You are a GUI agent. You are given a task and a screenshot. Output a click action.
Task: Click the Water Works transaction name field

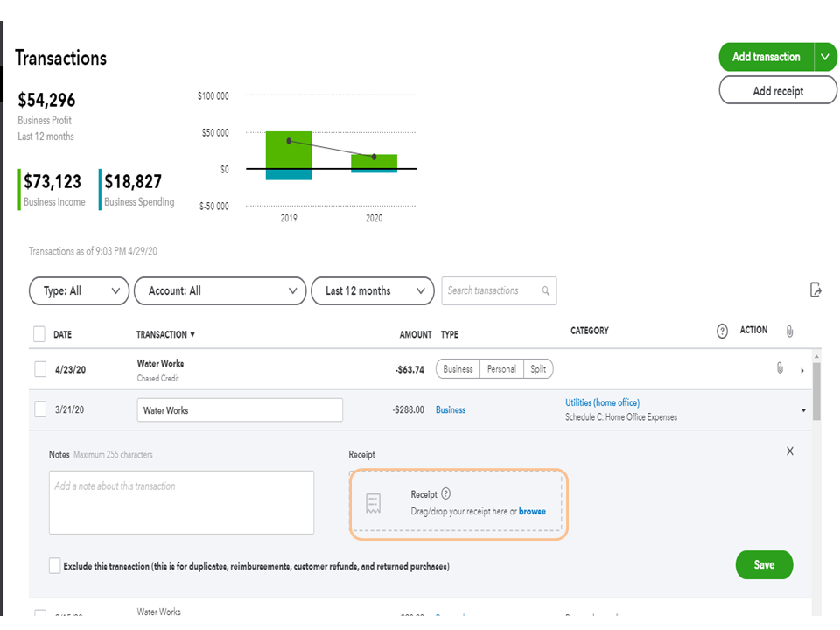click(x=240, y=410)
